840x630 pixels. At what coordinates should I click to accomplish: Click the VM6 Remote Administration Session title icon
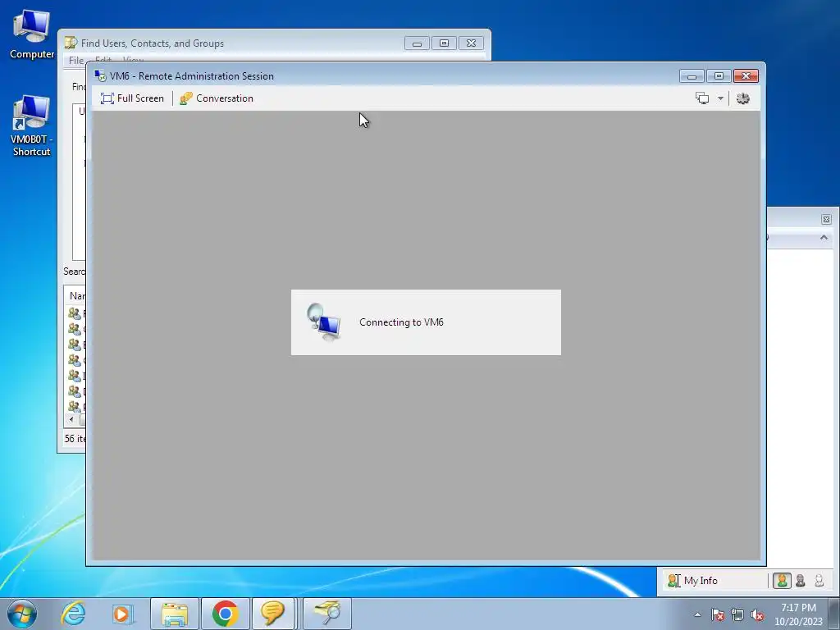[99, 76]
